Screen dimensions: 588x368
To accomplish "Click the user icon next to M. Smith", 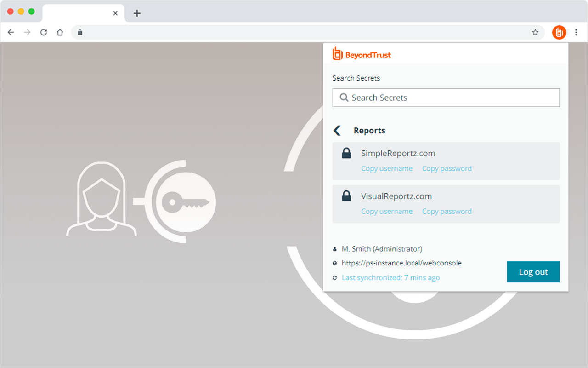I will 335,249.
